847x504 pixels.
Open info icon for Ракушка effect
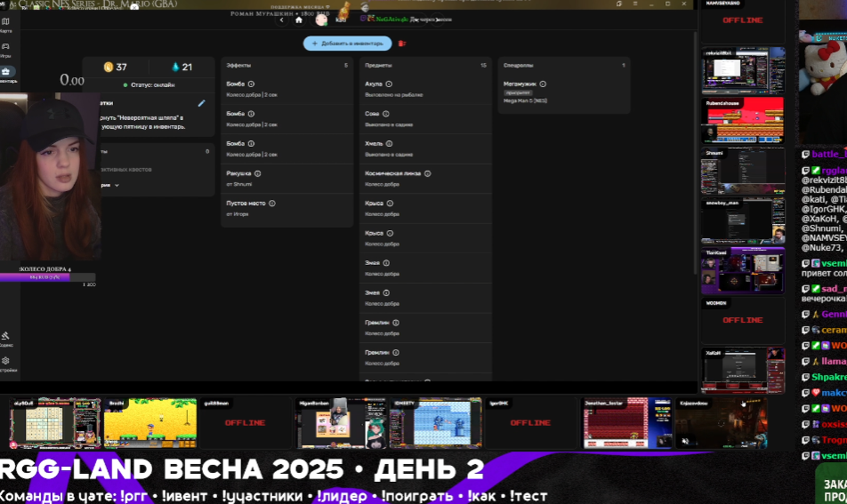(258, 173)
